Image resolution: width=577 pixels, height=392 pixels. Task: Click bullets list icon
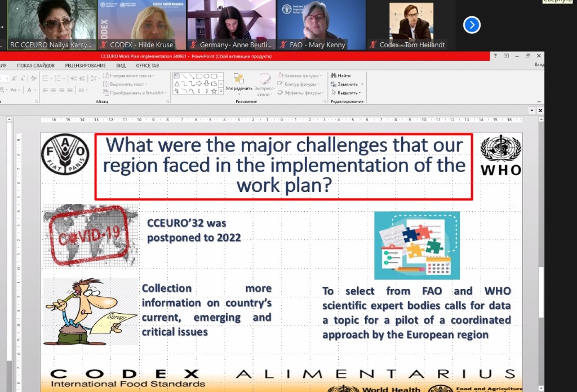46,78
